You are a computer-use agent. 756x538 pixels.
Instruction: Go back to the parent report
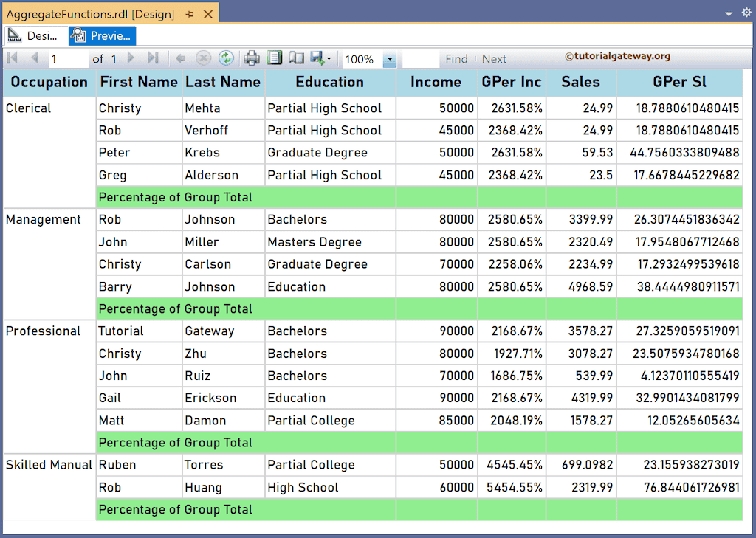[180, 58]
